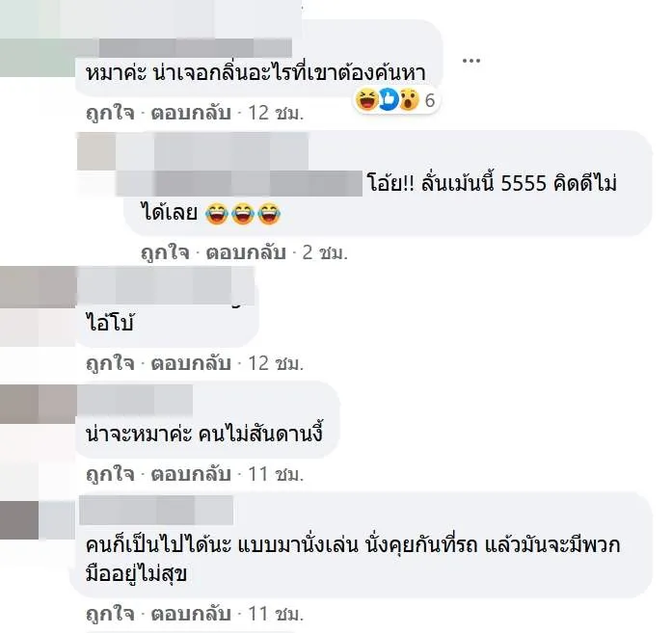Open blurred profile picture of ไอ่โบ้ commenter
The height and width of the screenshot is (633, 672).
coord(38,305)
